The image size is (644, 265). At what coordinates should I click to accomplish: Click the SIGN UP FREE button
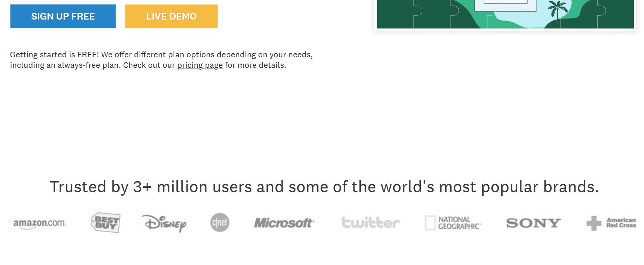[63, 16]
